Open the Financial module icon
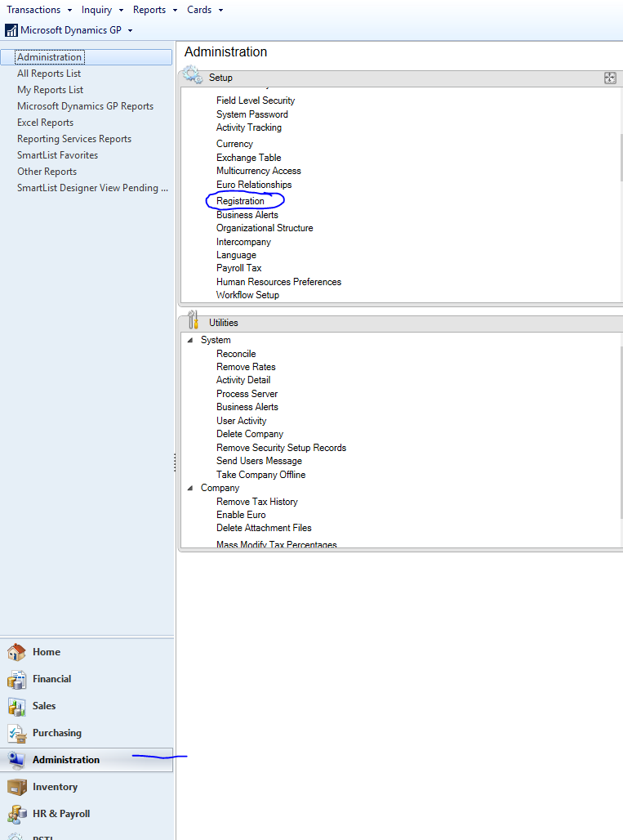The image size is (623, 840). 16,679
